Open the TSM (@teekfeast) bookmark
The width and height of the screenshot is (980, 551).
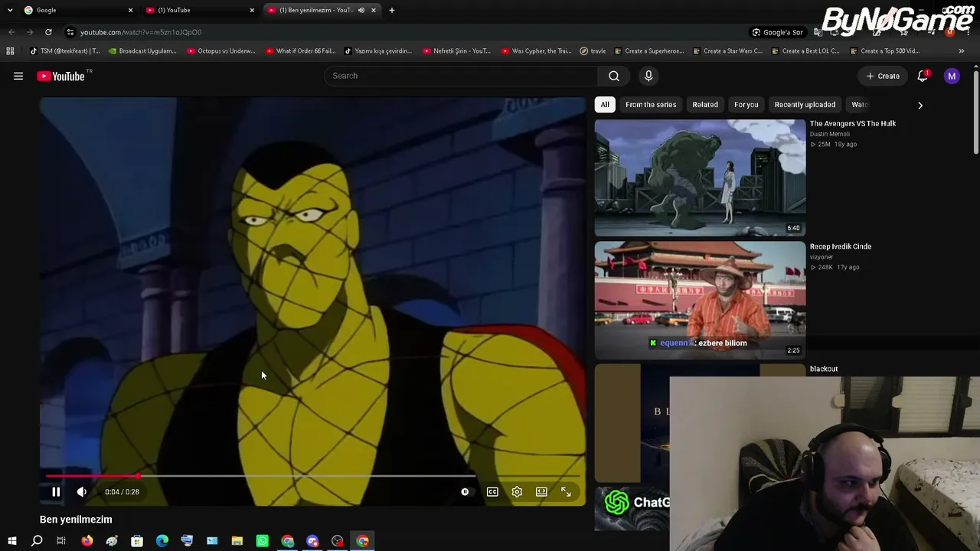(x=64, y=51)
